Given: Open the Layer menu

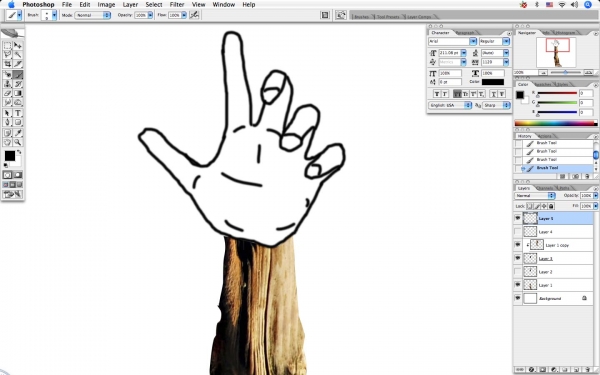Looking at the screenshot, I should click(x=130, y=5).
